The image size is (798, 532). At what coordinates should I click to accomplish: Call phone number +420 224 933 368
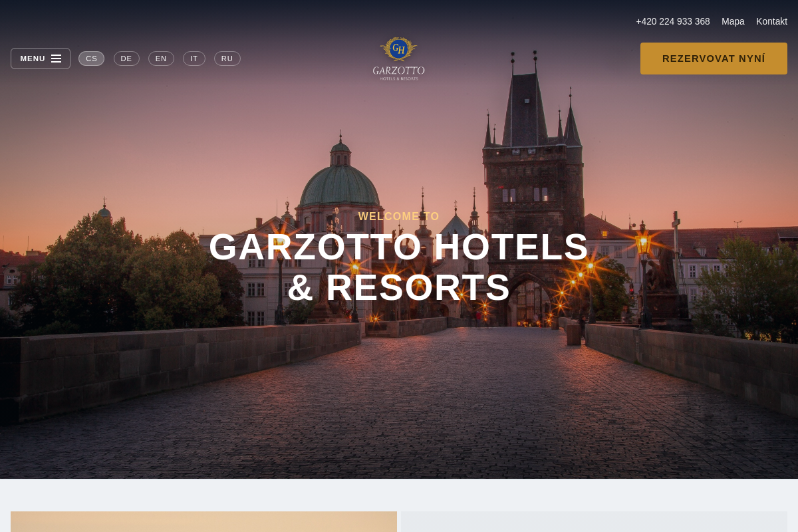click(673, 21)
